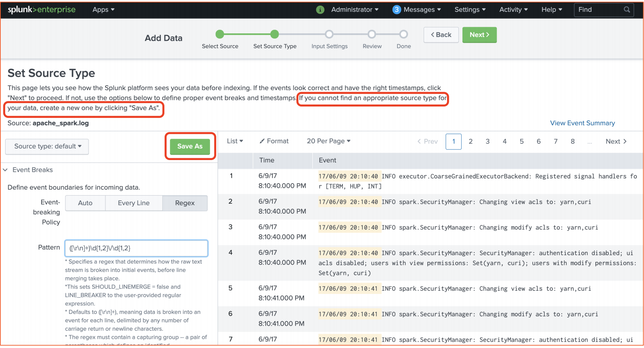
Task: Click the Set Source Type heading
Action: [x=51, y=73]
